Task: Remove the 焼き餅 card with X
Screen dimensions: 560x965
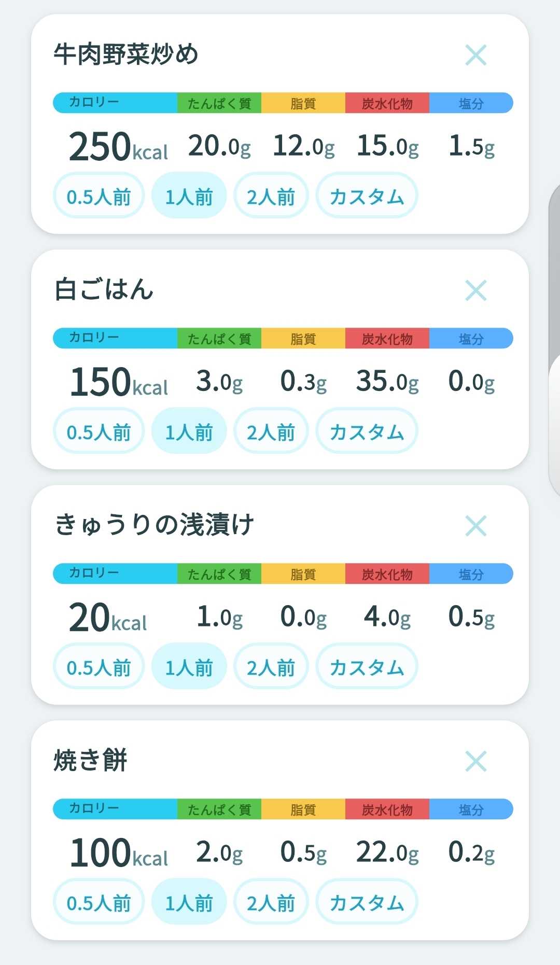Action: coord(475,761)
